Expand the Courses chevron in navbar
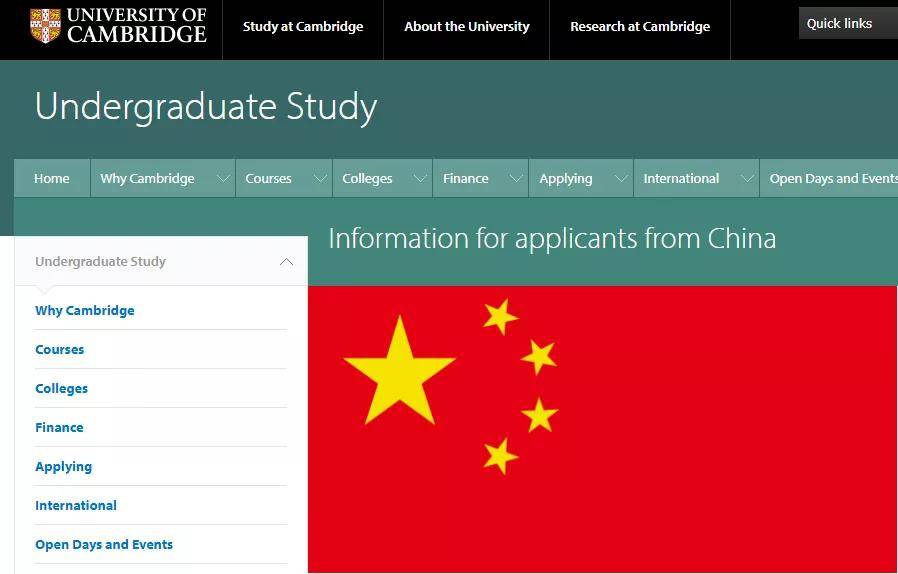898x574 pixels. pyautogui.click(x=320, y=179)
